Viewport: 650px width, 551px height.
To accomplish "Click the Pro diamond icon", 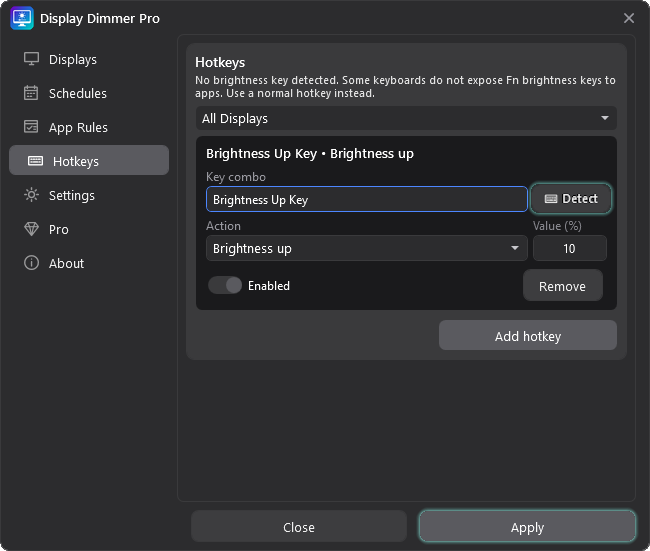I will 32,229.
